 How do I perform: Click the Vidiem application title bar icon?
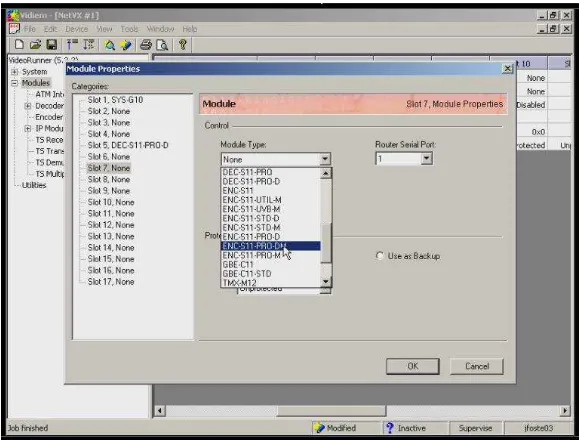click(x=13, y=16)
